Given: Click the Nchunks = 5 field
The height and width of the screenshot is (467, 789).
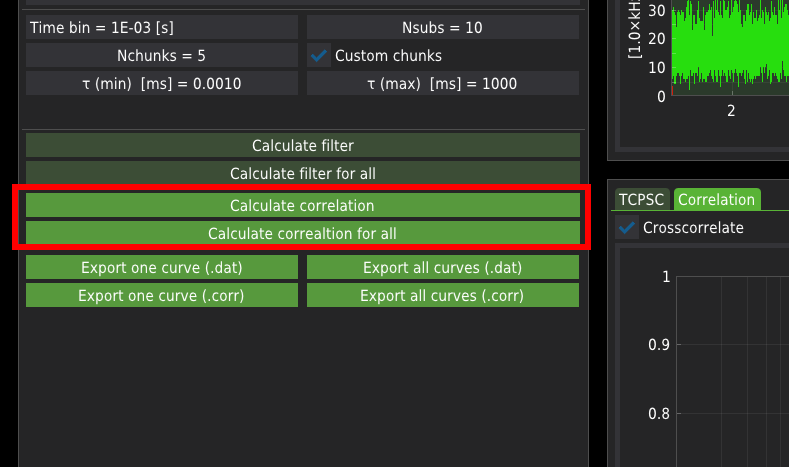Looking at the screenshot, I should [x=162, y=55].
